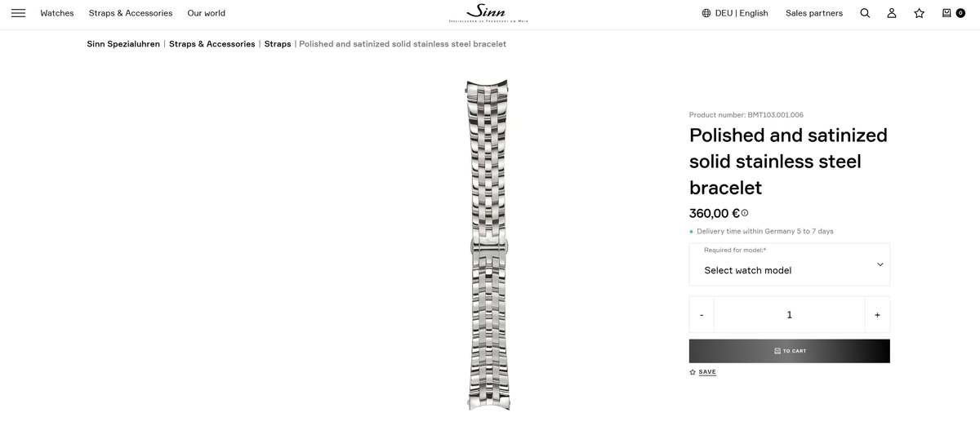Open the user account icon
The image size is (980, 444).
(x=892, y=13)
